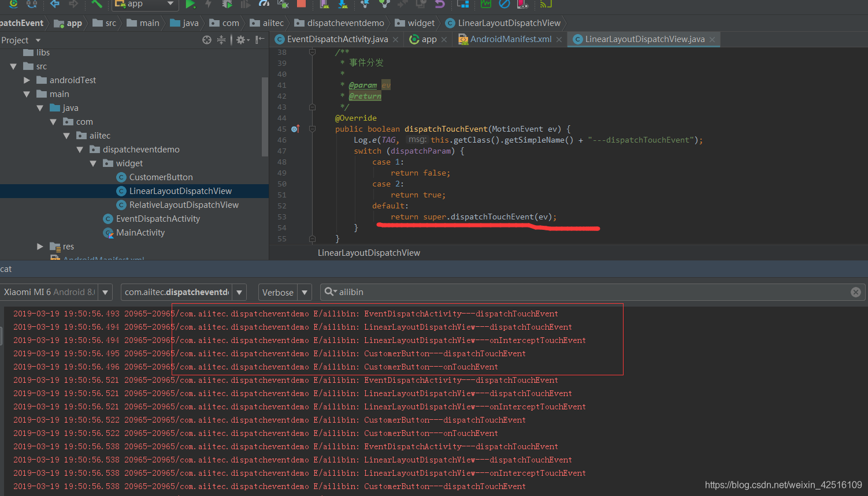Run the app with the green play icon
868x496 pixels.
point(190,4)
